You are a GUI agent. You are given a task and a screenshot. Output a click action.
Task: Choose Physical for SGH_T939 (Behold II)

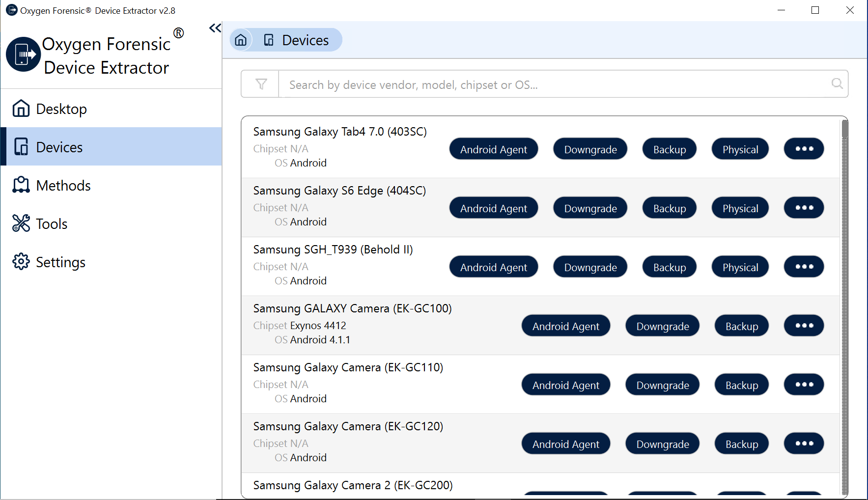(x=740, y=267)
